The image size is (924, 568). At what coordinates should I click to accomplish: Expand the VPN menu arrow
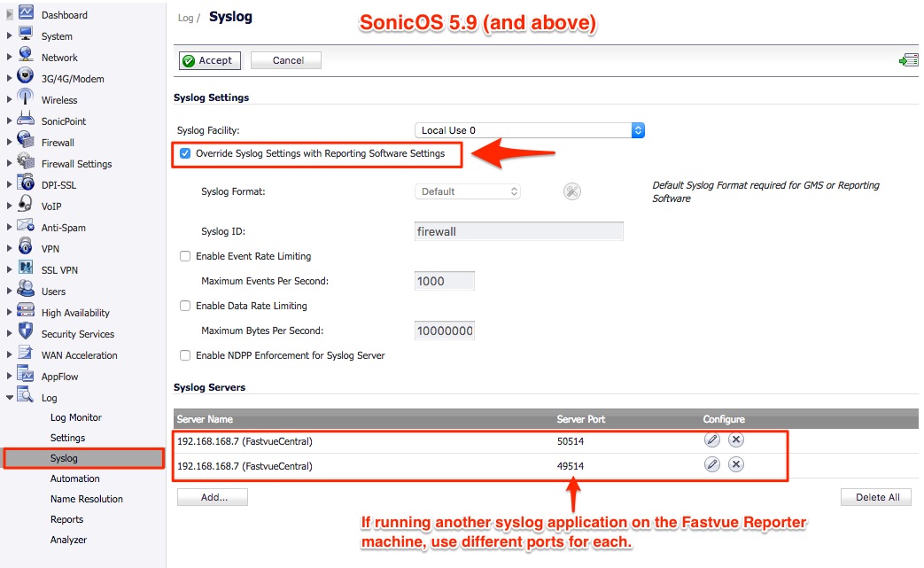[10, 248]
